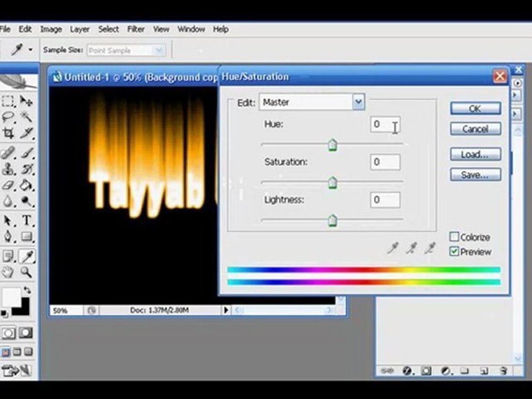Click the Load... button
Screen dimensions: 532x399
pyautogui.click(x=475, y=155)
